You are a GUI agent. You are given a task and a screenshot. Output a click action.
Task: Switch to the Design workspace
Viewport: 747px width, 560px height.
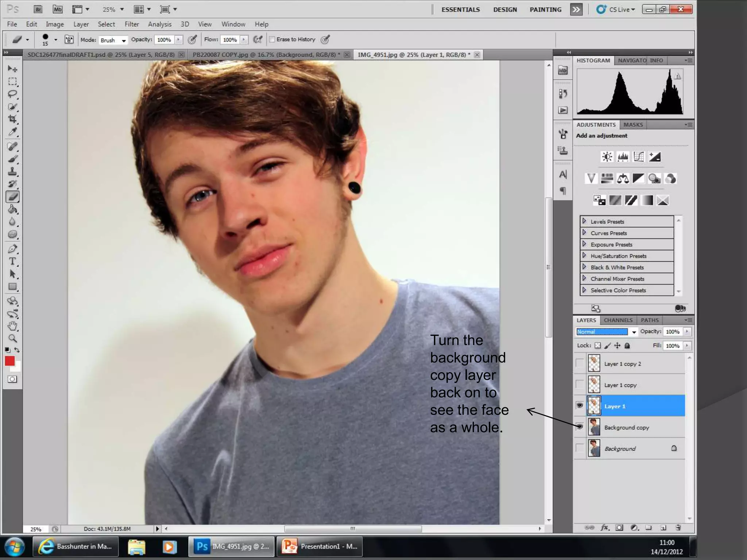tap(505, 9)
